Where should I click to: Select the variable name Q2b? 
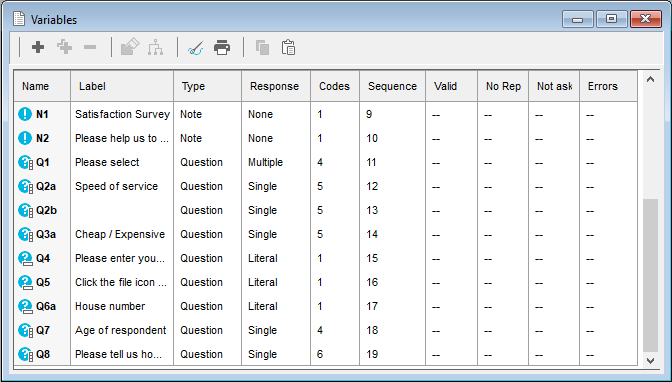coord(46,211)
